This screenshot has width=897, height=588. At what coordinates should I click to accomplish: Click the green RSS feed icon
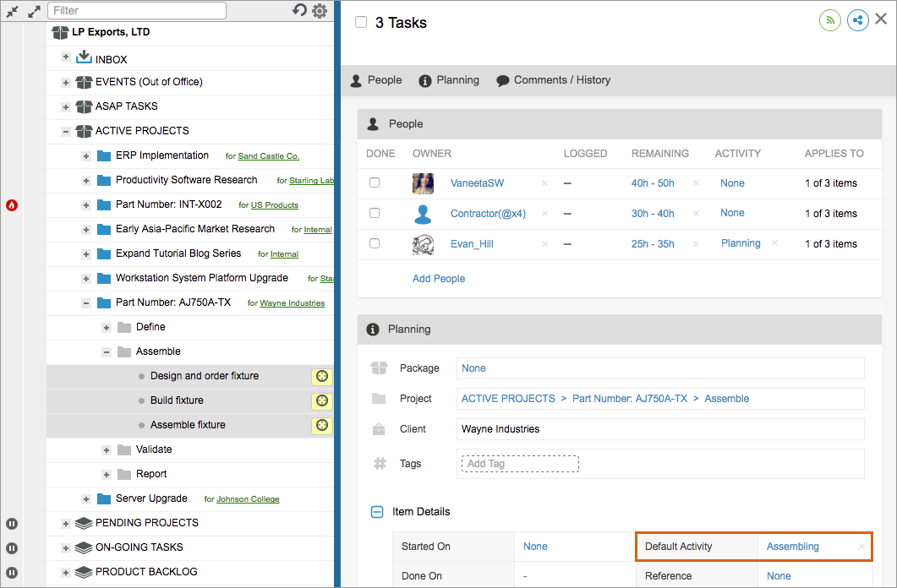pyautogui.click(x=830, y=20)
